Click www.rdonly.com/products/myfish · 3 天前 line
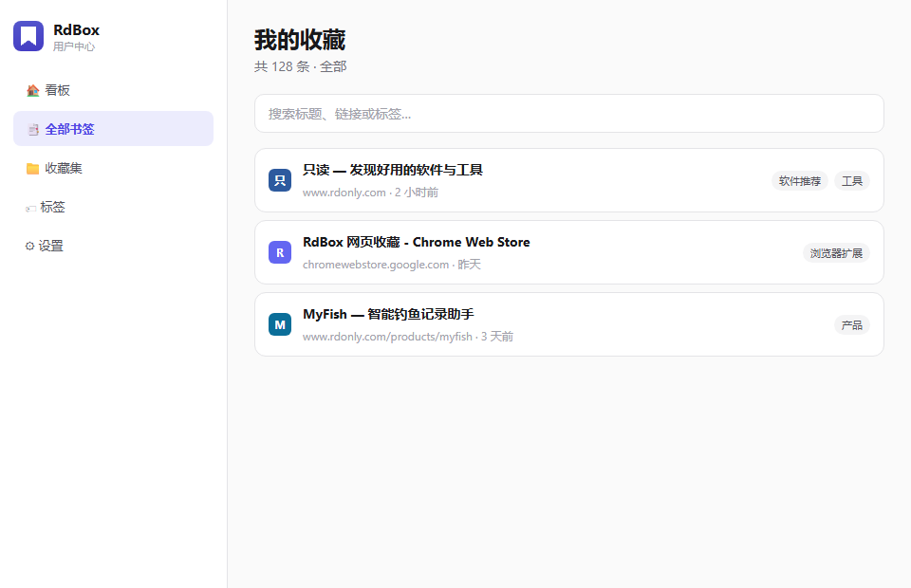This screenshot has height=588, width=911. click(x=408, y=337)
